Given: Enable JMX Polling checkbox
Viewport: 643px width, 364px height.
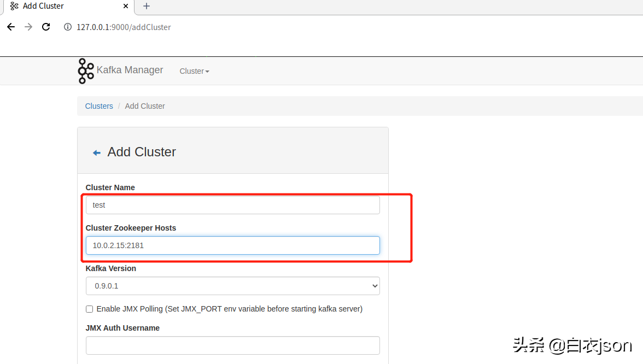Looking at the screenshot, I should click(x=90, y=309).
